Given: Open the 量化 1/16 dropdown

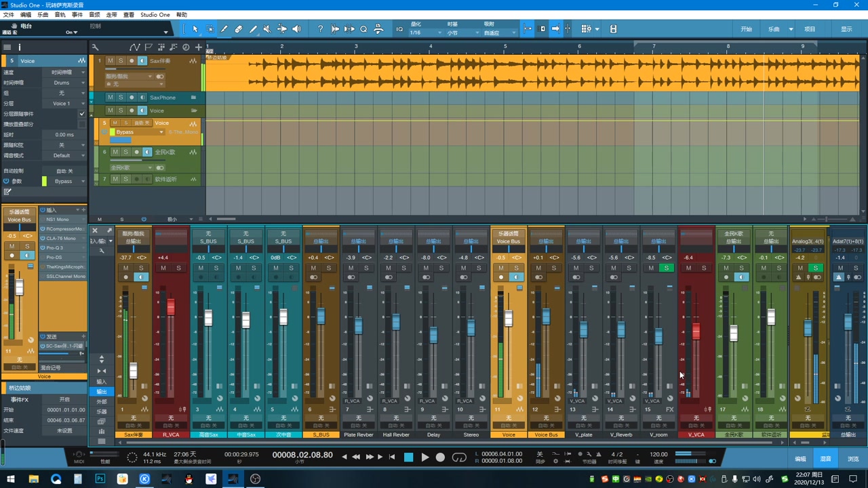Looking at the screenshot, I should pyautogui.click(x=425, y=33).
